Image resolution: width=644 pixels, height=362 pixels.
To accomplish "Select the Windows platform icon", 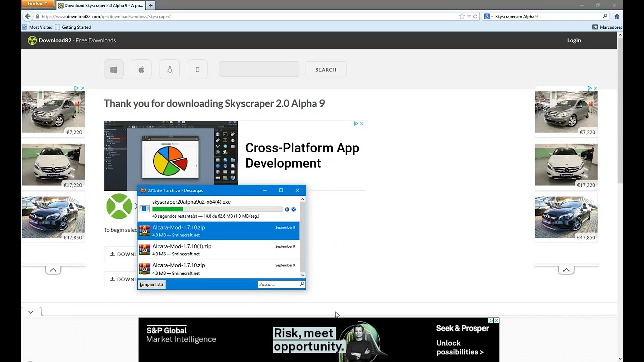I will [114, 70].
